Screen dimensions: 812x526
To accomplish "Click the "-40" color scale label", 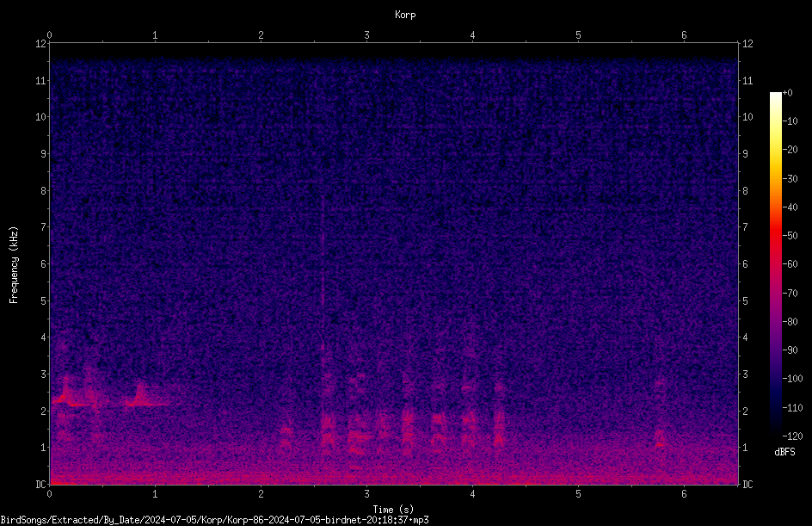I will point(790,207).
